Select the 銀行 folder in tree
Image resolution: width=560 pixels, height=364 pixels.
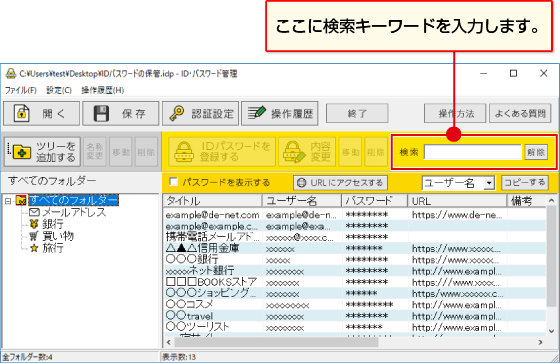[x=46, y=224]
